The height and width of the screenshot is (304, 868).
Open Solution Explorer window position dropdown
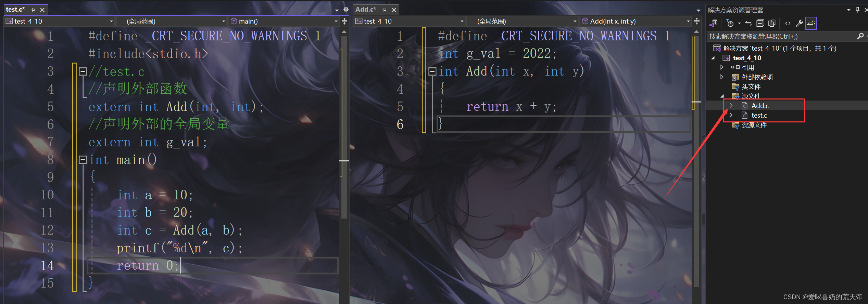pyautogui.click(x=849, y=10)
